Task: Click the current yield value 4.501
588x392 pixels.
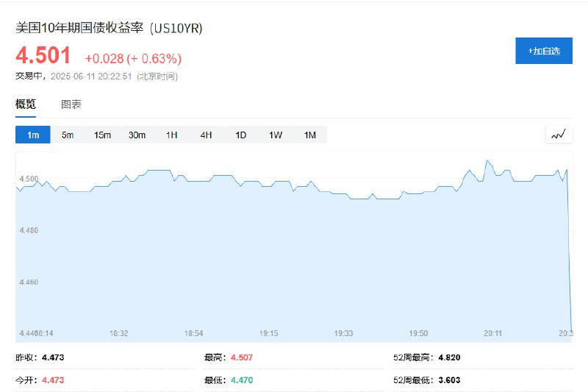Action: pos(43,55)
